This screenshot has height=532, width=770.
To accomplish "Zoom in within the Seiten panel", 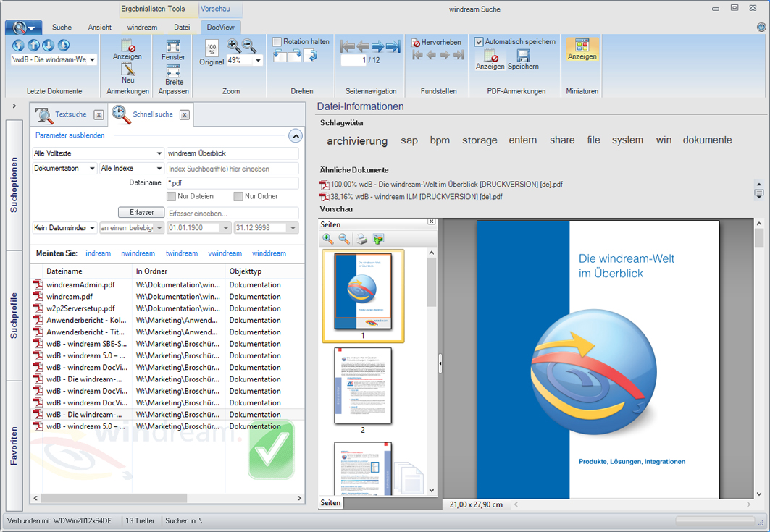I will click(327, 239).
